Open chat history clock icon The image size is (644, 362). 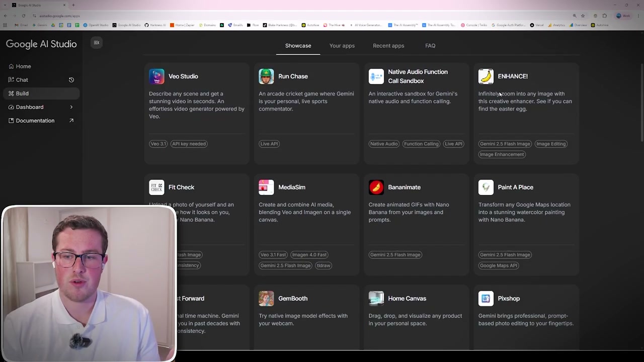coord(71,80)
